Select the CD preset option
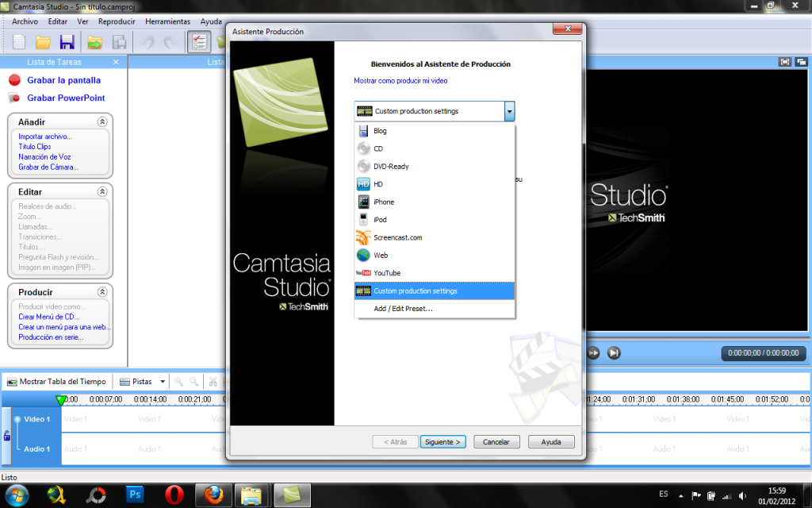Image resolution: width=812 pixels, height=508 pixels. click(x=435, y=148)
